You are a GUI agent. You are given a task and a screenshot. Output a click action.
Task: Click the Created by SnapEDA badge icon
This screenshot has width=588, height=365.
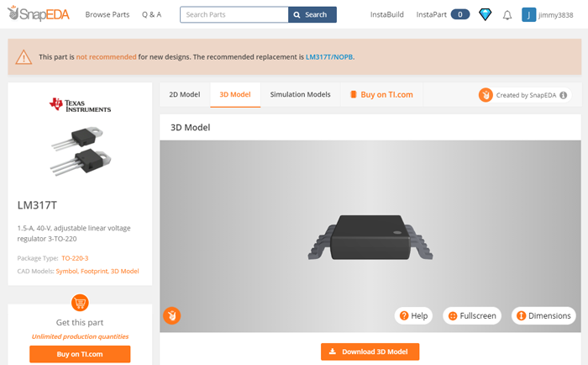click(485, 95)
